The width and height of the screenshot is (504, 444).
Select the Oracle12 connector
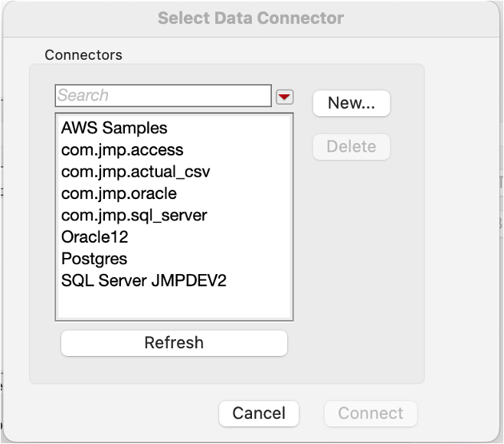click(174, 237)
